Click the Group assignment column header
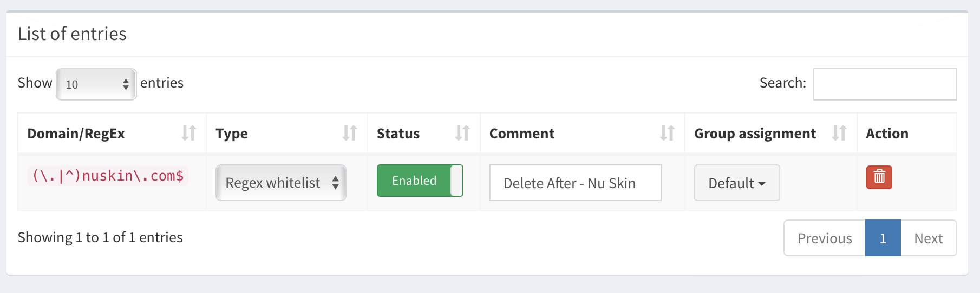This screenshot has width=980, height=293. click(x=755, y=134)
